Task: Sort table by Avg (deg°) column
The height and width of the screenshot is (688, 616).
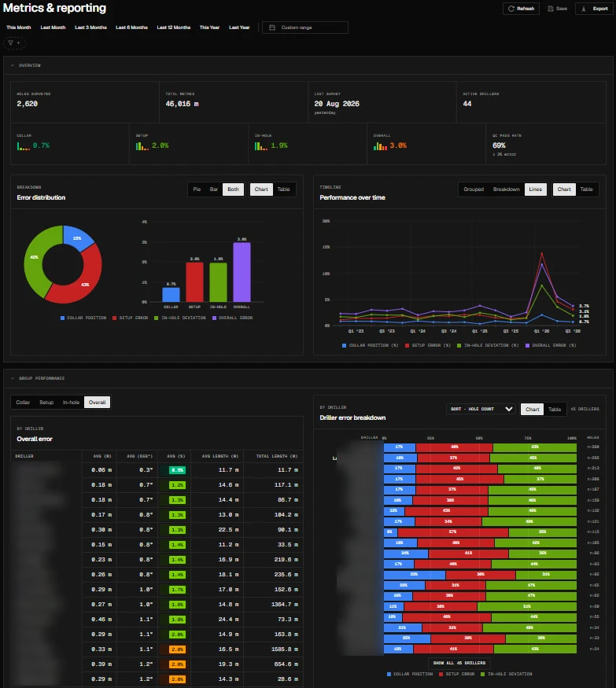Action: (x=139, y=456)
